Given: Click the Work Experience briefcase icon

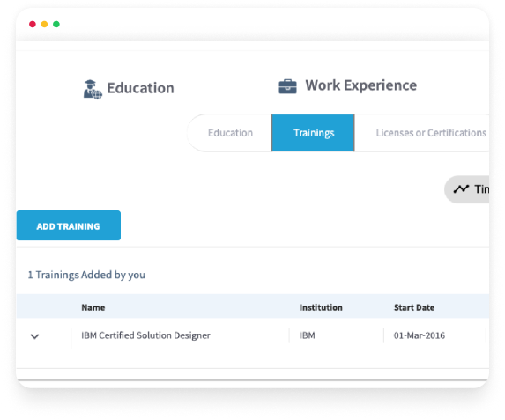Looking at the screenshot, I should click(287, 86).
